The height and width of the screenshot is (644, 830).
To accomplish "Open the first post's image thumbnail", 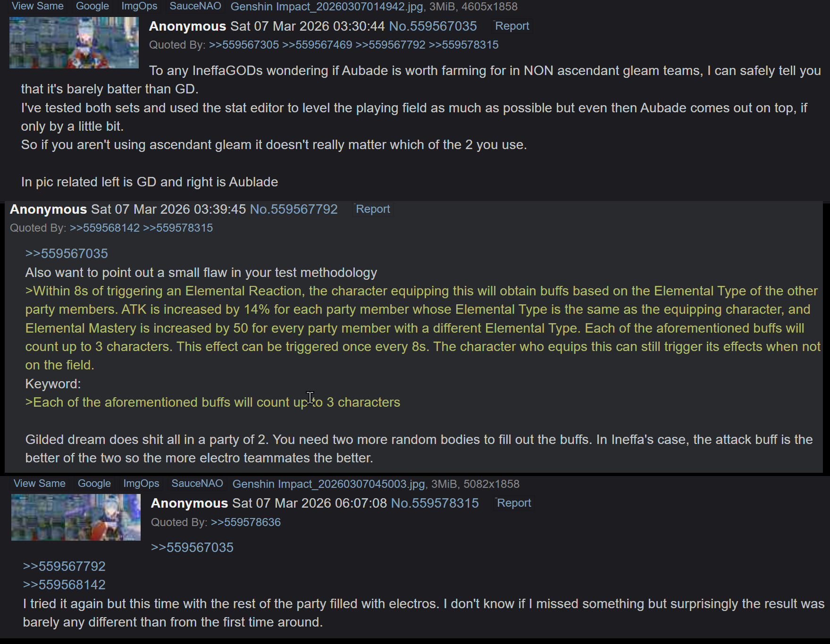I will coord(74,42).
